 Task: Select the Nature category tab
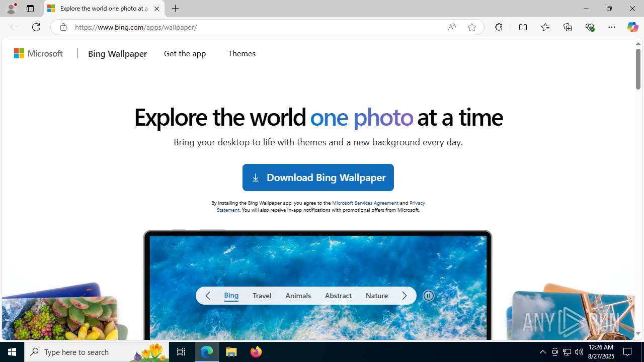point(377,296)
